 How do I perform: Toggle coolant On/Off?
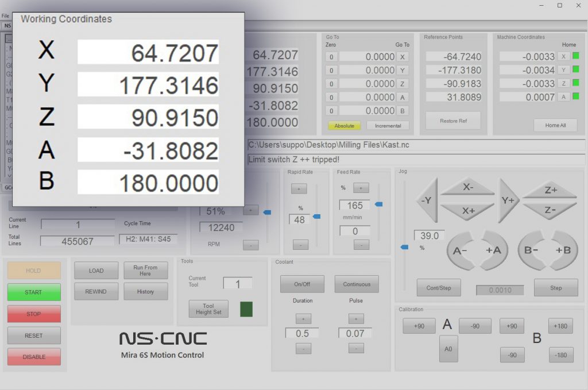pos(302,284)
